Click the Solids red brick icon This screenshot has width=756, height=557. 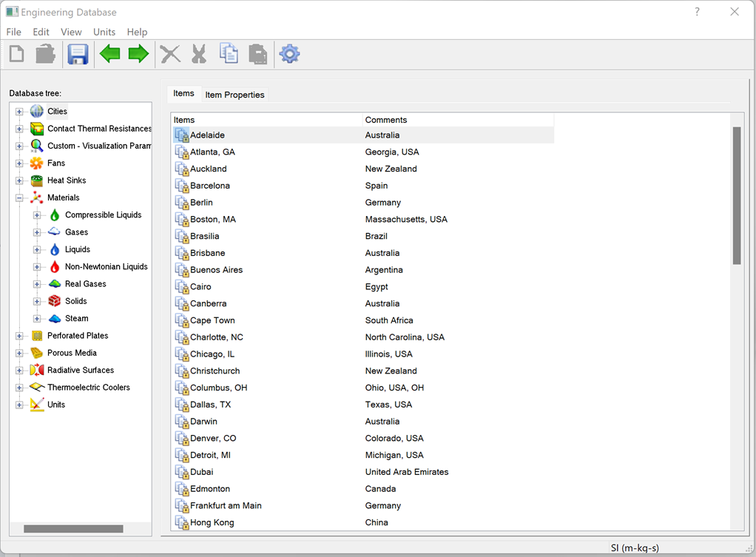click(x=55, y=301)
